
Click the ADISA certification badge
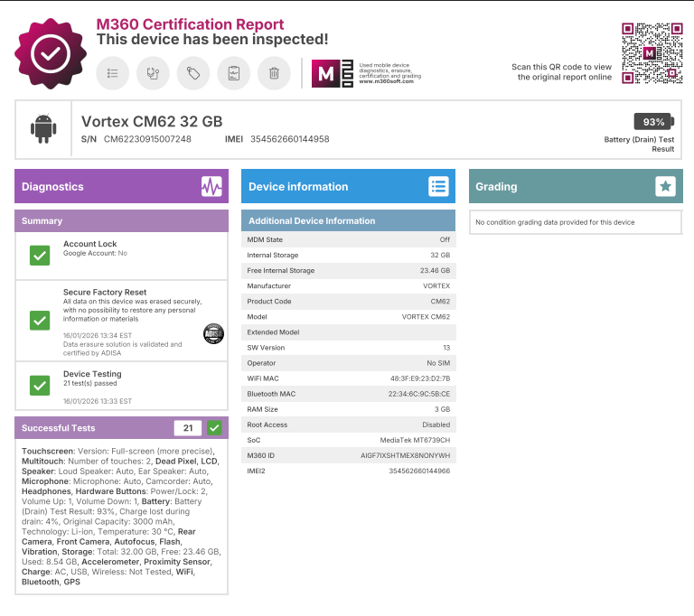[212, 333]
